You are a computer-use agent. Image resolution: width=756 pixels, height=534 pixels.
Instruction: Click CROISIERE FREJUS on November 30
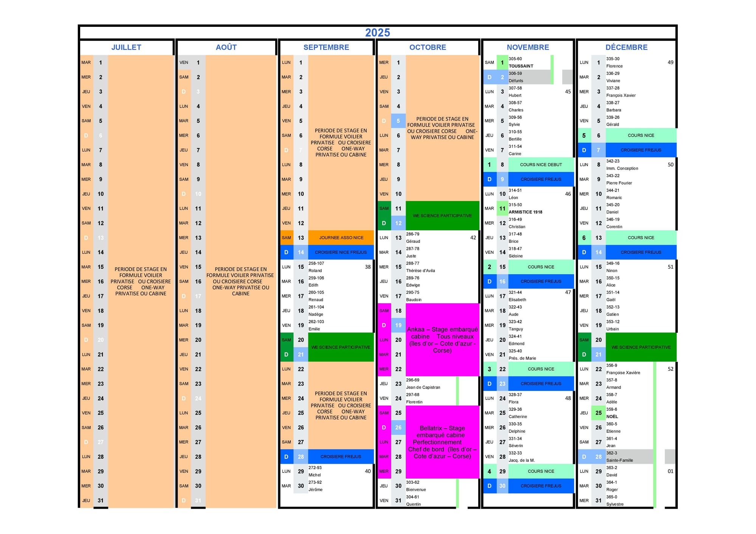[541, 486]
